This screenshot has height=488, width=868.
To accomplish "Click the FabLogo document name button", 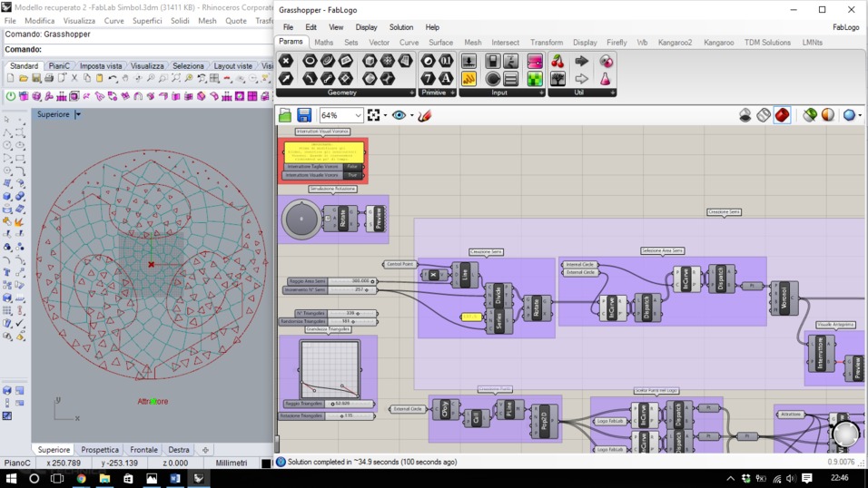I will click(x=846, y=27).
